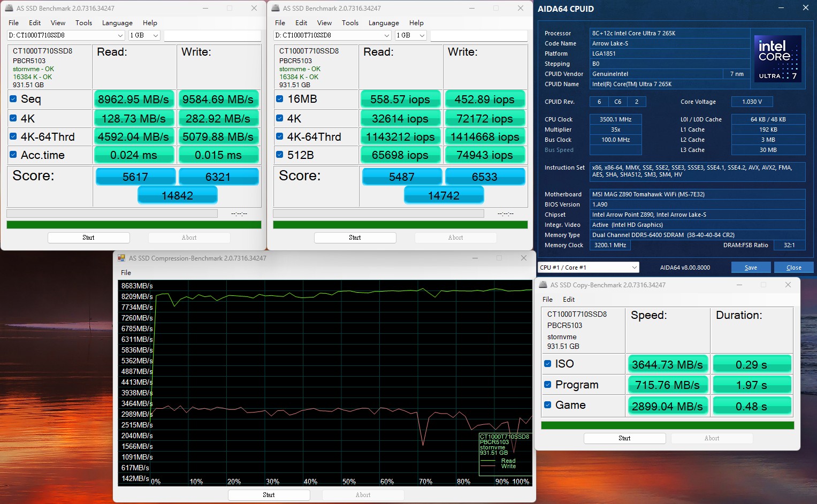
Task: Click the green progress bar in Copy-Benchmark
Action: 667,424
